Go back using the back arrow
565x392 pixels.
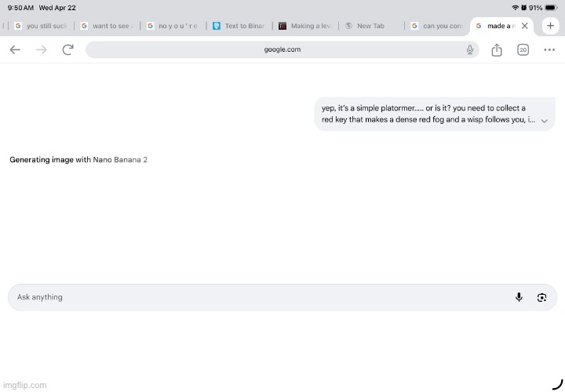pos(15,49)
